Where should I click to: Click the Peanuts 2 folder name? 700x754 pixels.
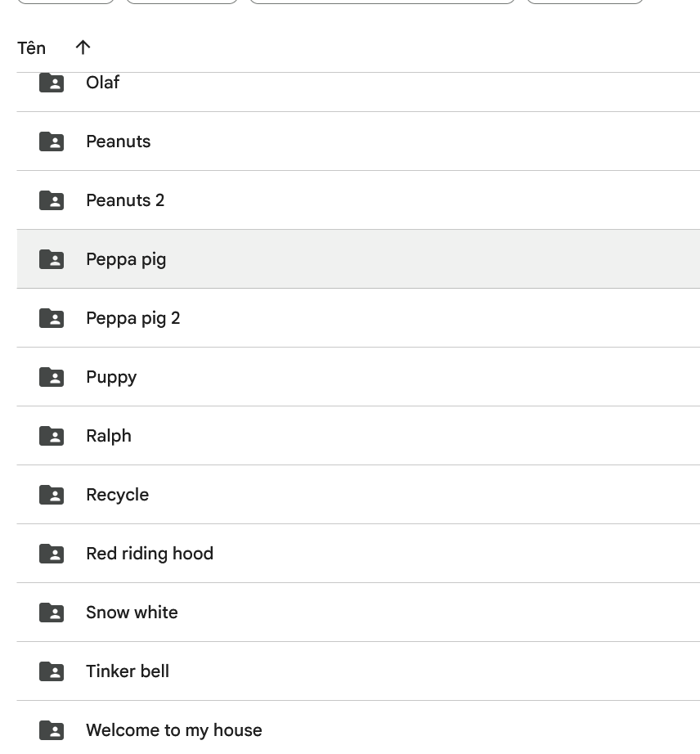tap(125, 200)
